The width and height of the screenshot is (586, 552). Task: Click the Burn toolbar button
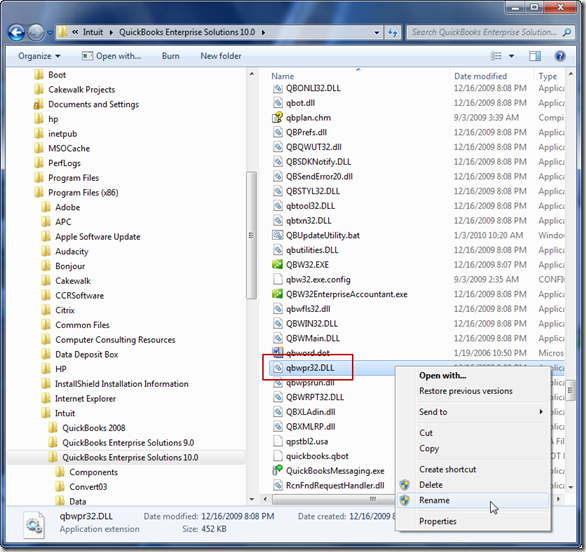point(170,56)
